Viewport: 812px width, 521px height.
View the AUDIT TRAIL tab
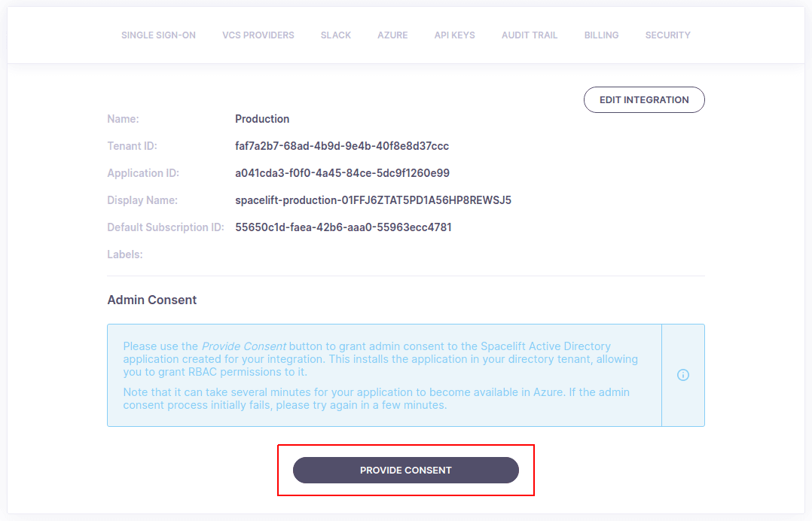pyautogui.click(x=530, y=35)
